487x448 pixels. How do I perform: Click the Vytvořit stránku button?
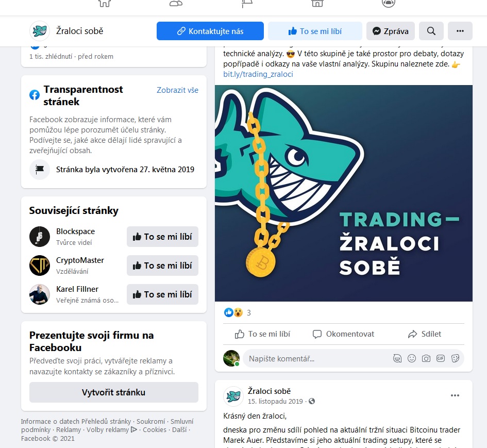pos(114,392)
